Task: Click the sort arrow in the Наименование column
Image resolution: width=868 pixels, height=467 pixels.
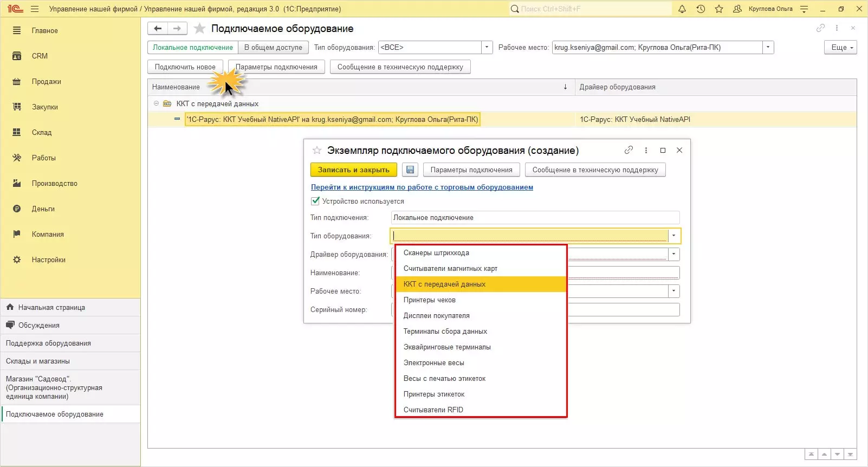Action: 565,87
